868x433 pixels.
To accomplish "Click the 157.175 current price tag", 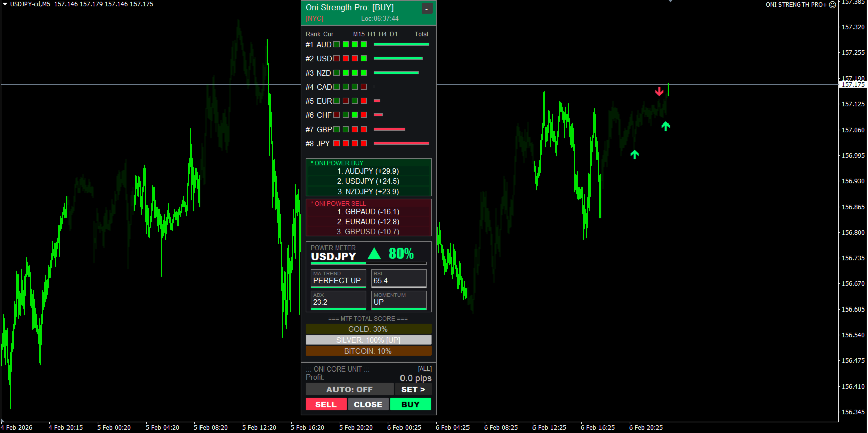I will pyautogui.click(x=853, y=85).
